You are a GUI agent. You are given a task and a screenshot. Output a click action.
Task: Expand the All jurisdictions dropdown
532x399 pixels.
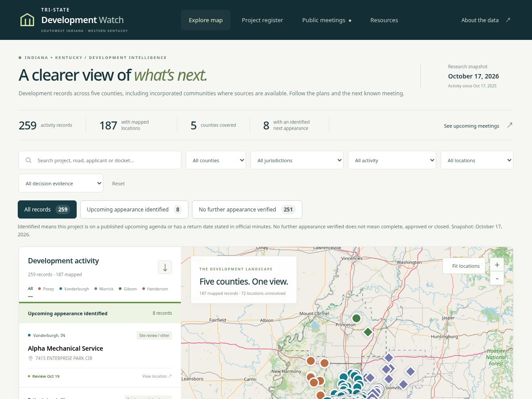297,160
